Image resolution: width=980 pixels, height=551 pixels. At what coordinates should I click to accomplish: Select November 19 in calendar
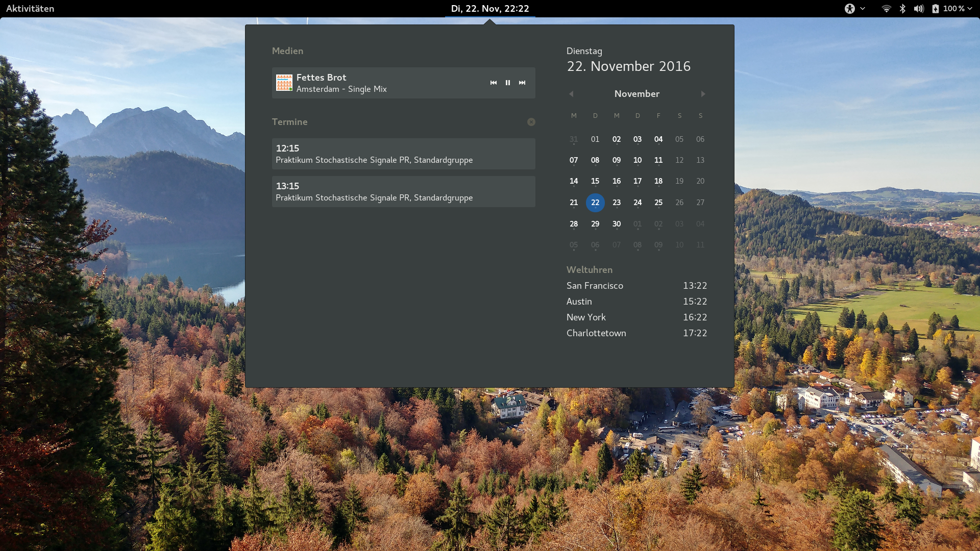coord(679,181)
